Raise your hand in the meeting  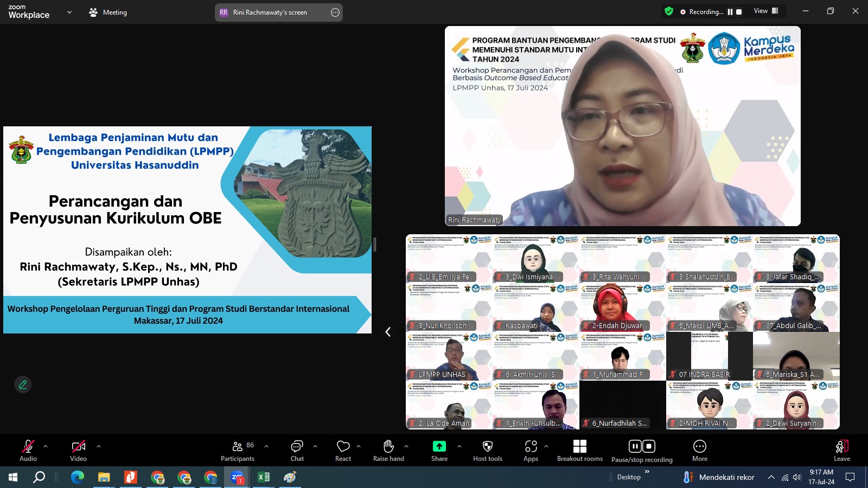pos(388,449)
